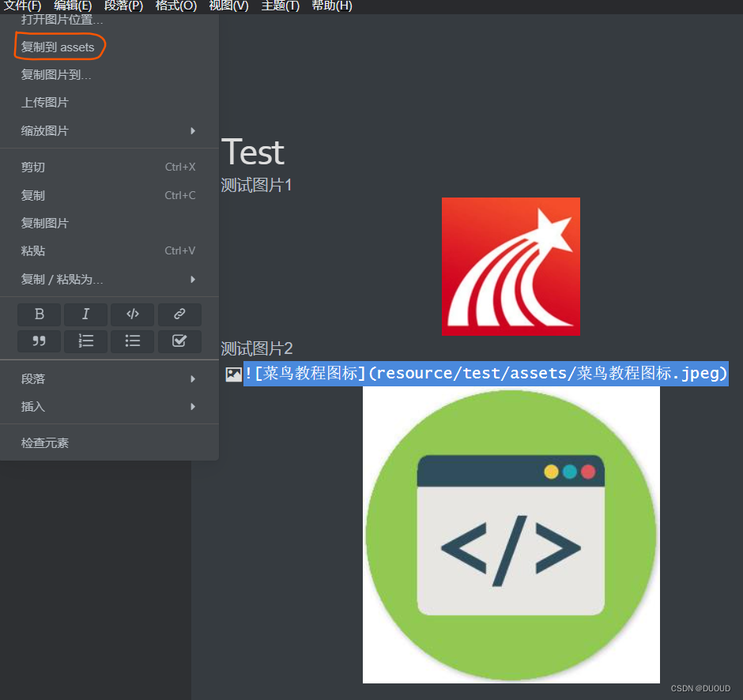Choose 复制到 assets in context menu
Viewport: 743px width, 700px height.
click(x=109, y=47)
